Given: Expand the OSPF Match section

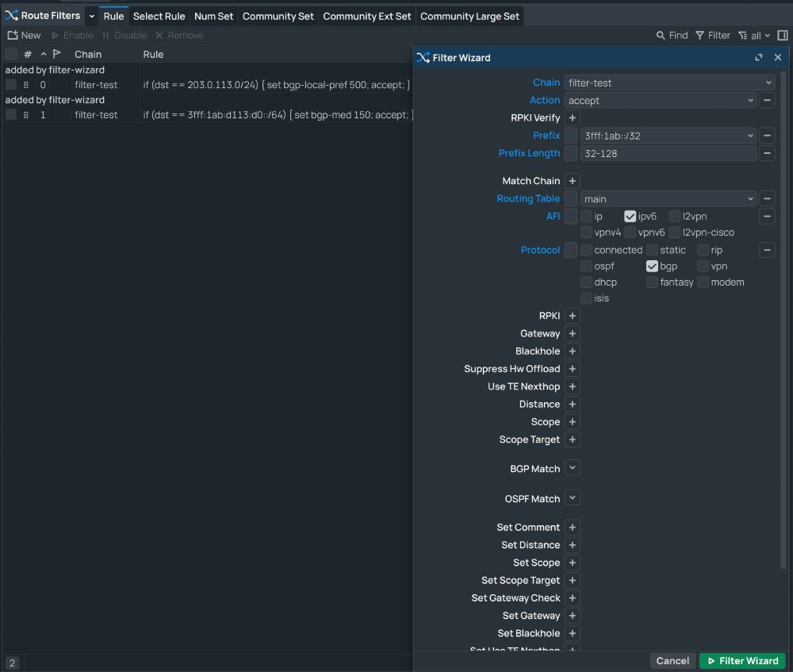Looking at the screenshot, I should [x=572, y=498].
